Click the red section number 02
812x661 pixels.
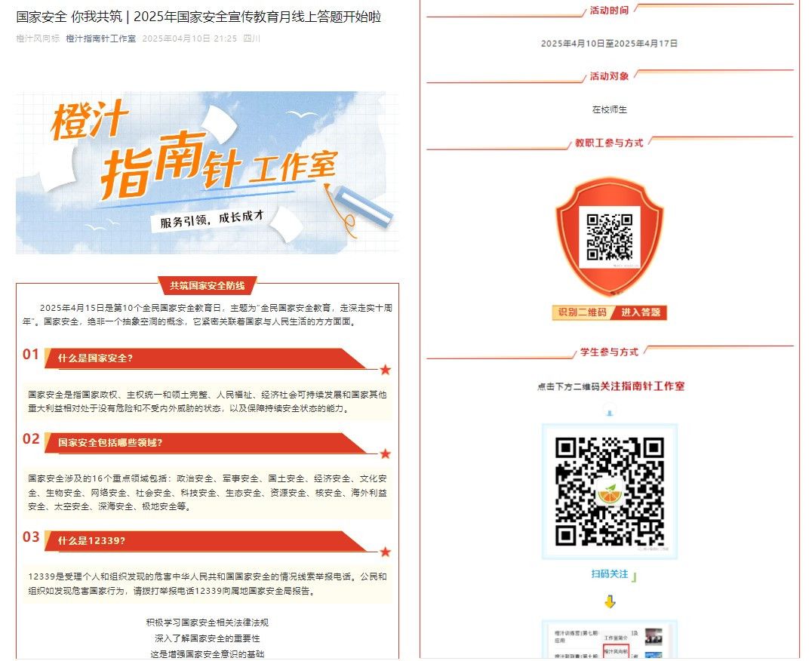pyautogui.click(x=31, y=439)
